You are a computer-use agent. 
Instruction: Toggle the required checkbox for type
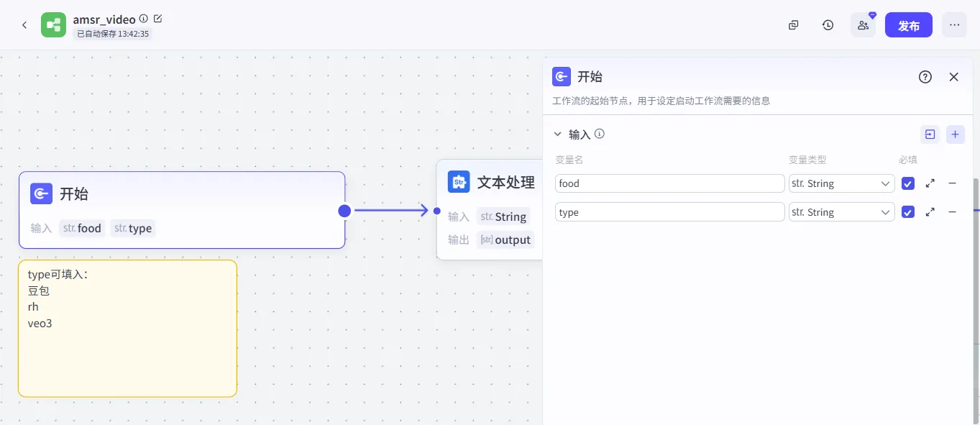(x=908, y=212)
